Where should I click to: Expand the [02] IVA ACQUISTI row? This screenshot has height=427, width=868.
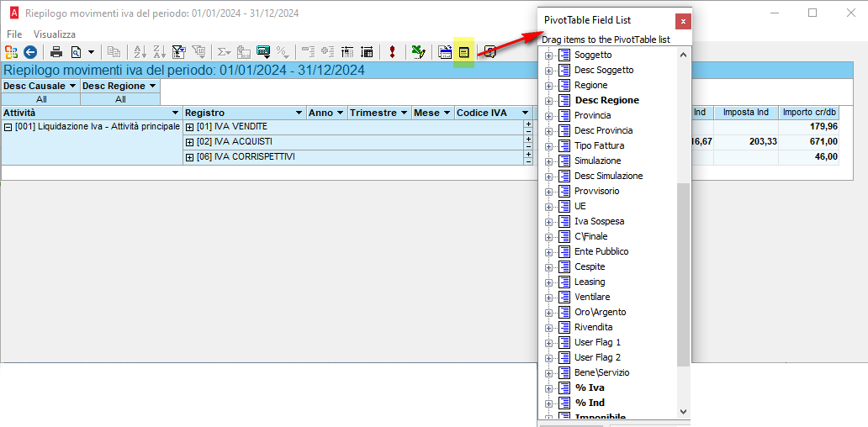[x=190, y=142]
